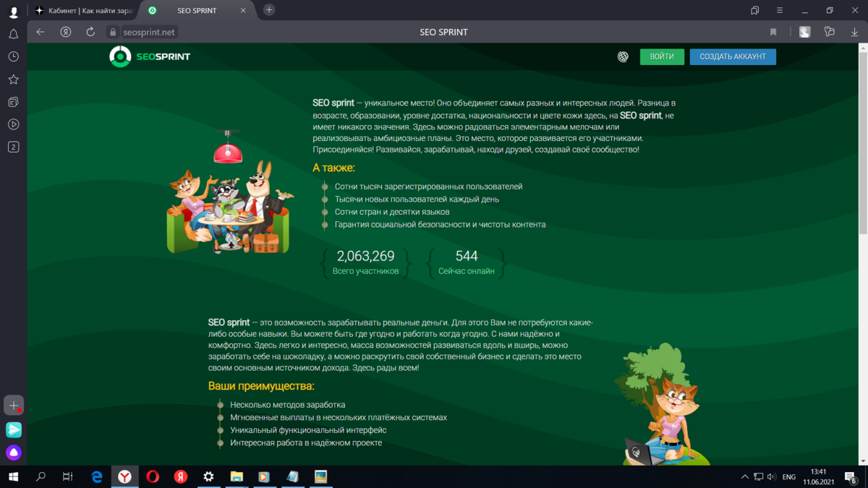The height and width of the screenshot is (488, 868).
Task: Open Settings gear on the taskbar
Action: [208, 476]
